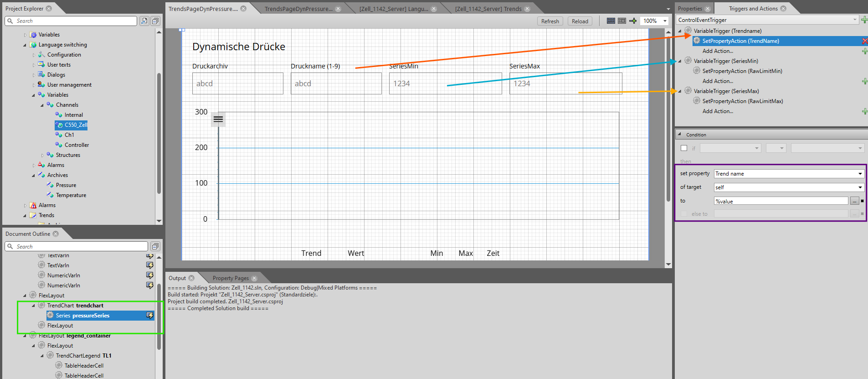This screenshot has width=868, height=379.
Task: Switch to the Properties tab
Action: tap(690, 9)
